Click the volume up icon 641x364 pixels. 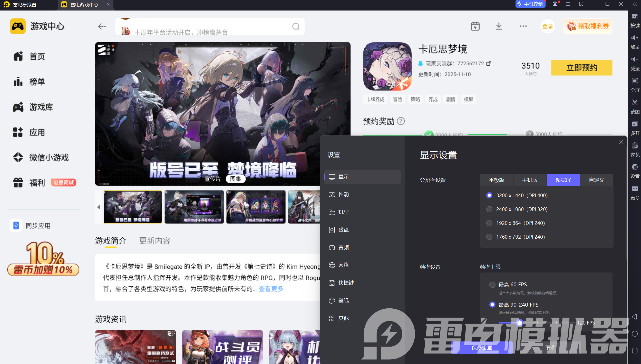[x=635, y=38]
